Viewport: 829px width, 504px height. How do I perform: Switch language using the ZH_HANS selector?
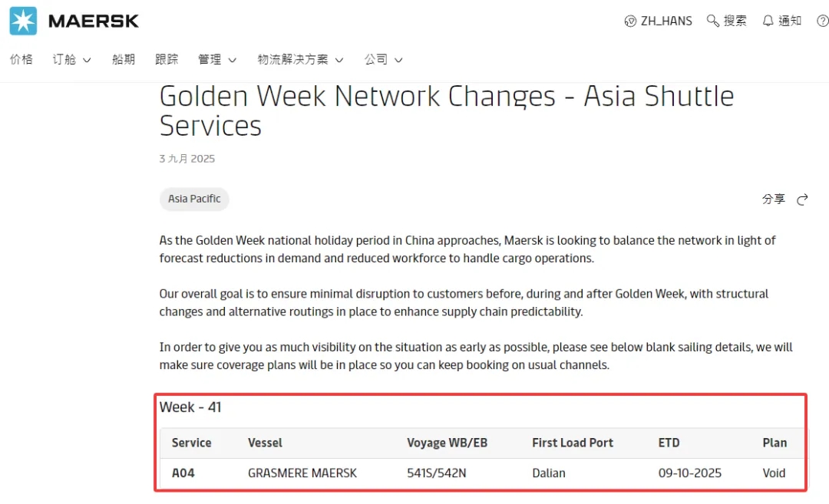point(666,21)
